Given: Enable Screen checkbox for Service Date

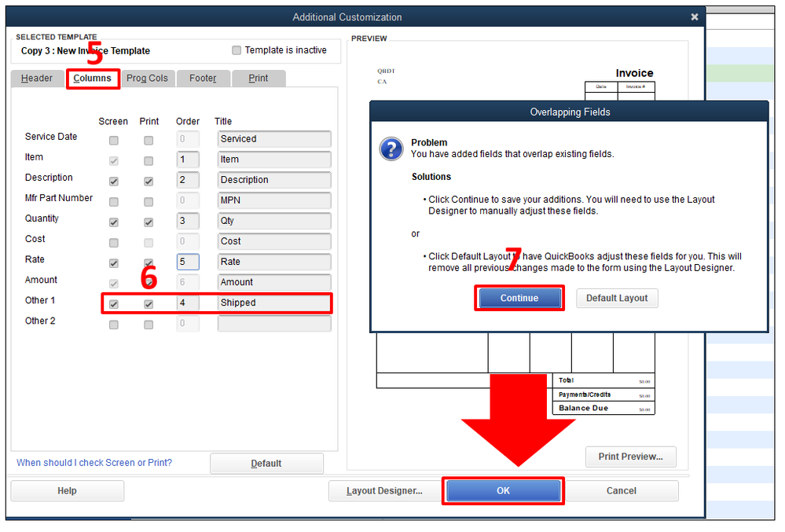Looking at the screenshot, I should tap(114, 141).
